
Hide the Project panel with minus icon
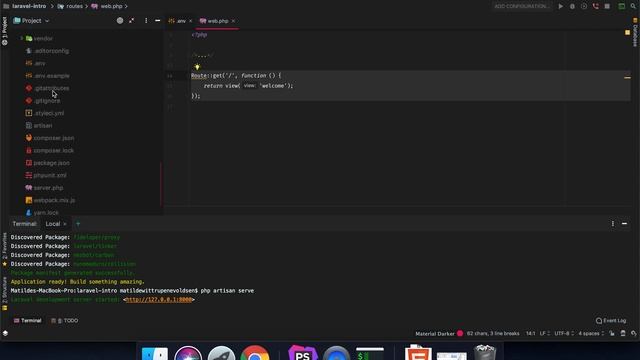point(158,20)
